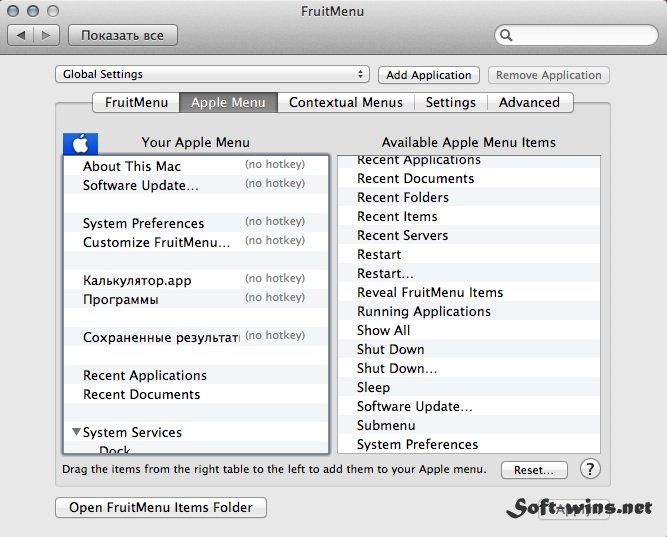
Task: Select Shut Down... with ellipsis
Action: pyautogui.click(x=469, y=368)
